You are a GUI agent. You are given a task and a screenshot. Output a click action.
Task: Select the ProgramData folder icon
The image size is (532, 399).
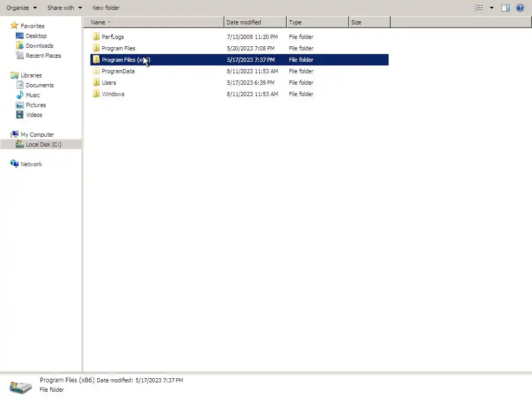point(96,71)
